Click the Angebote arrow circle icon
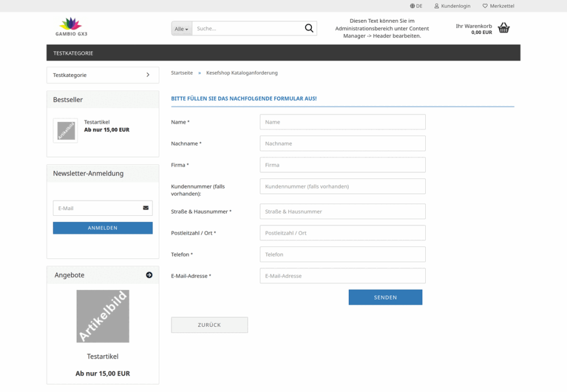The height and width of the screenshot is (392, 567). click(x=149, y=275)
